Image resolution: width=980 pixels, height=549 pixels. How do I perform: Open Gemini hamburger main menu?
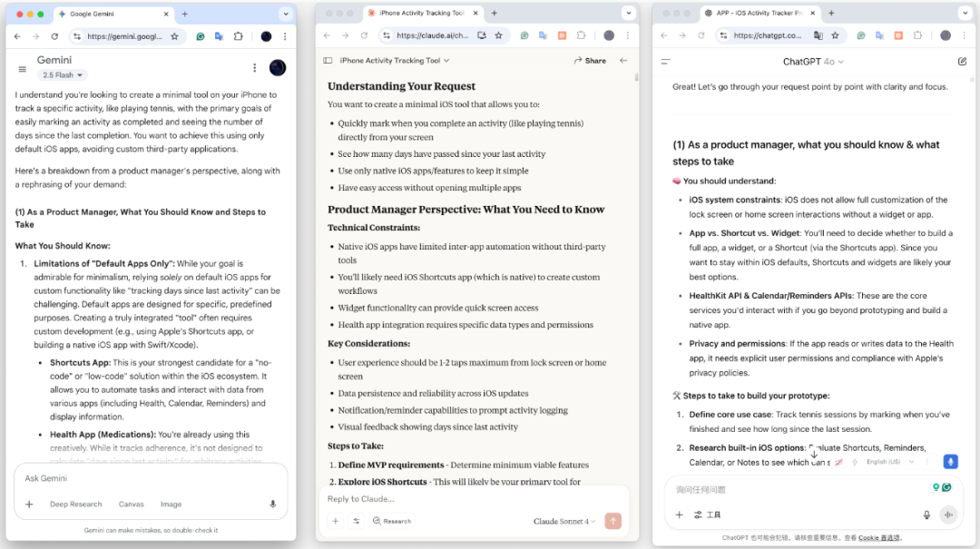23,69
